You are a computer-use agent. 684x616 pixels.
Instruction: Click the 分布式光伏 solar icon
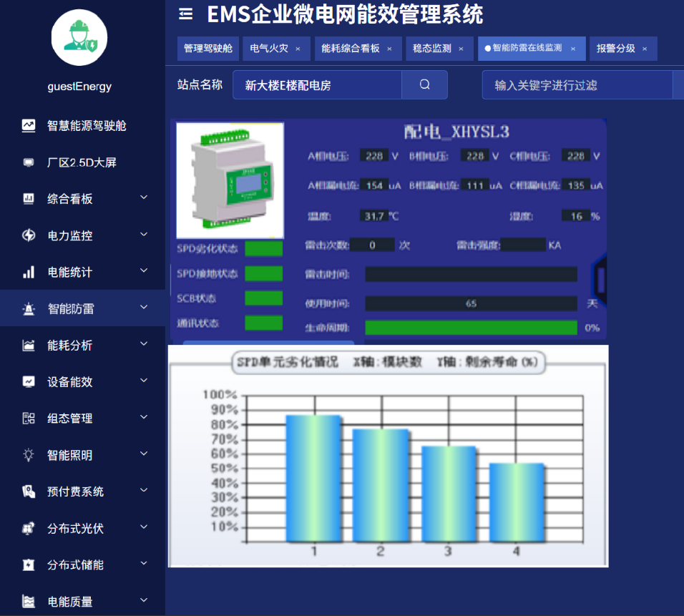29,528
